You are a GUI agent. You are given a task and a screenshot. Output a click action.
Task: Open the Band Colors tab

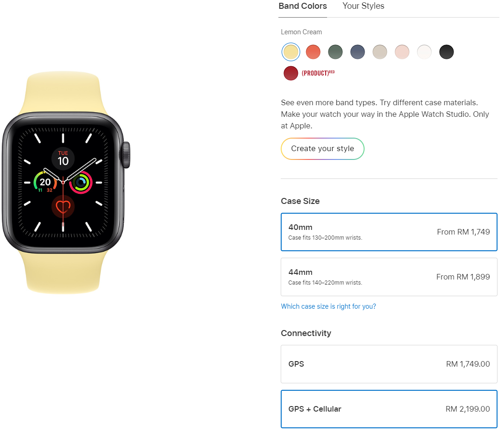coord(302,6)
